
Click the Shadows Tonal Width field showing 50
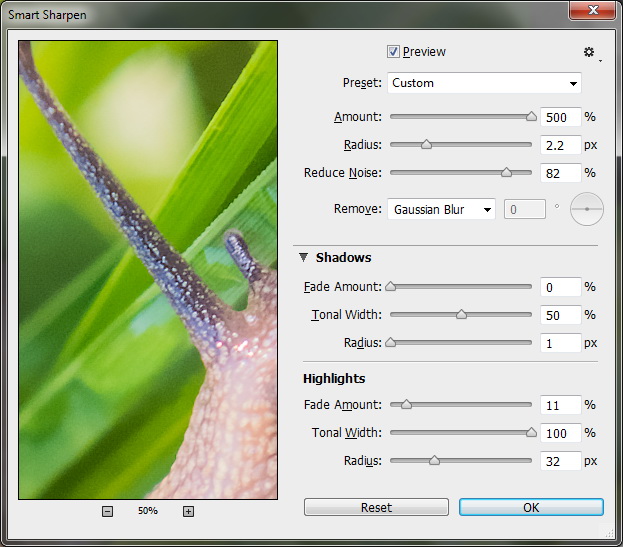click(x=561, y=315)
